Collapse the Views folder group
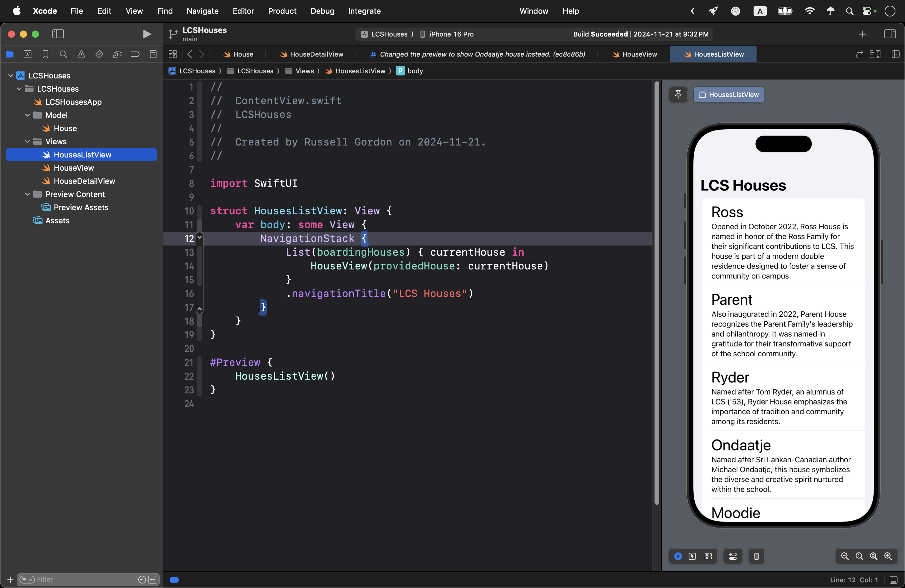Viewport: 905px width, 588px height. 27,142
